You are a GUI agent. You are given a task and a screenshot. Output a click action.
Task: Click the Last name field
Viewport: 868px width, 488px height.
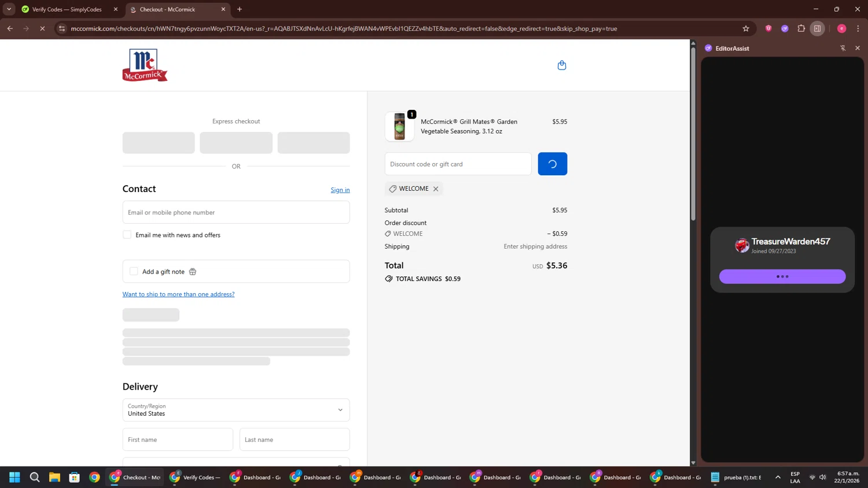click(295, 439)
